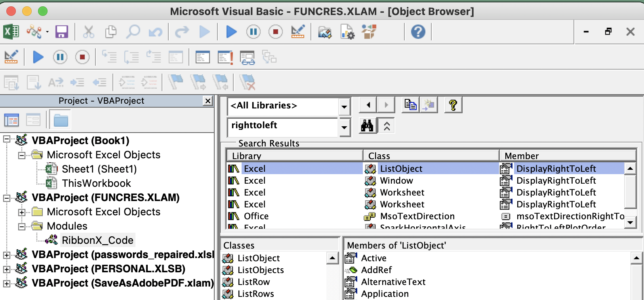Image resolution: width=644 pixels, height=300 pixels.
Task: Click the View Definition button
Action: point(429,105)
